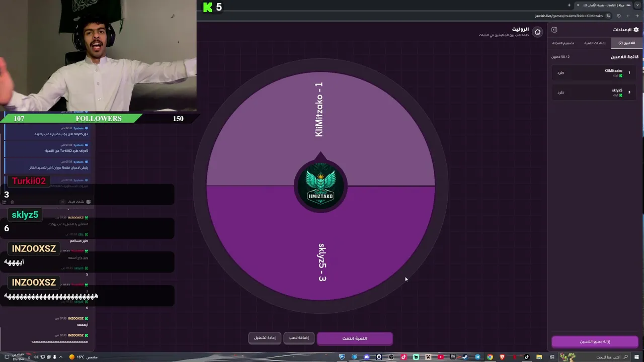Screen dimensions: 644x362
Task: Open OBS Studio from the taskbar
Action: point(391,357)
